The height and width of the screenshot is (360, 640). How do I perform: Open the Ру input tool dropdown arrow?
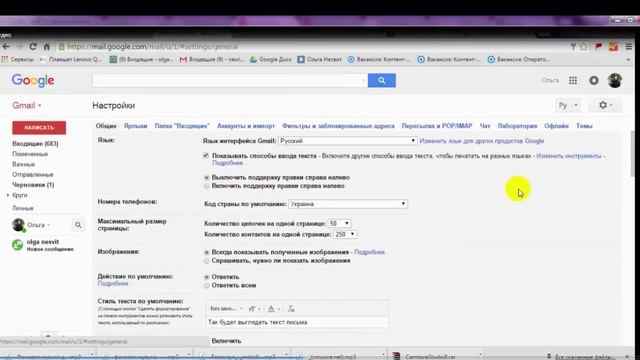click(576, 105)
